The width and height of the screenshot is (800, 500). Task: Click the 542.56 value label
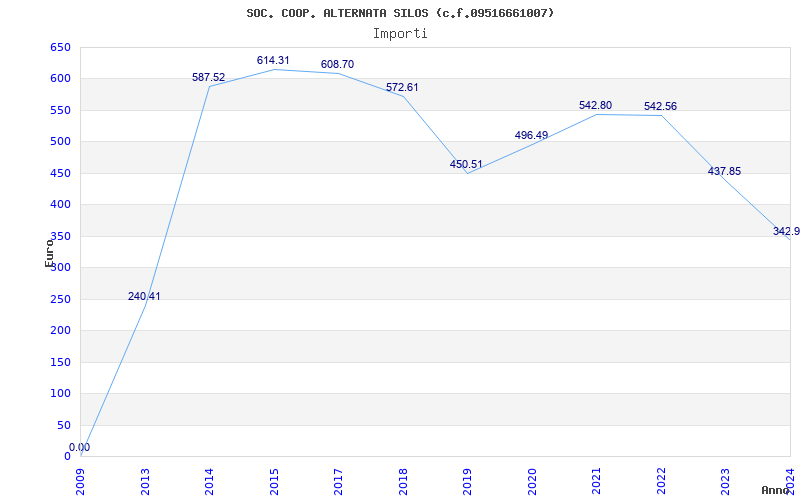click(660, 106)
